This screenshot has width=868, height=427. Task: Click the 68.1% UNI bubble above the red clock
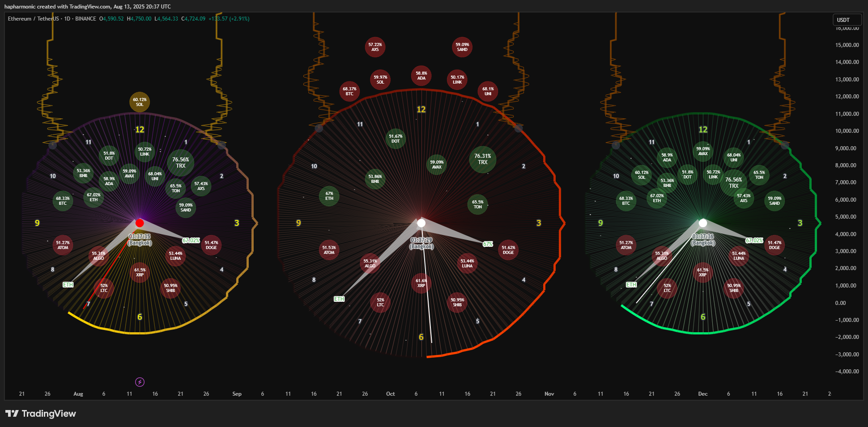(x=488, y=91)
